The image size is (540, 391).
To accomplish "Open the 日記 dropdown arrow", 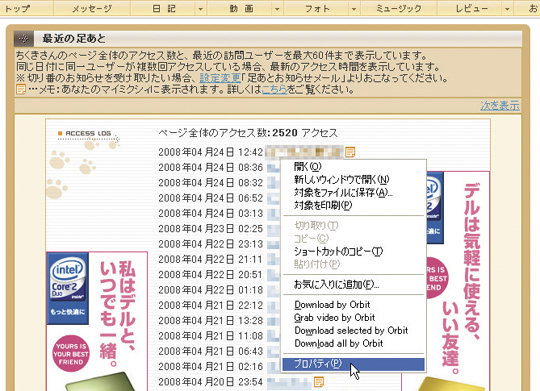I will 200,9.
